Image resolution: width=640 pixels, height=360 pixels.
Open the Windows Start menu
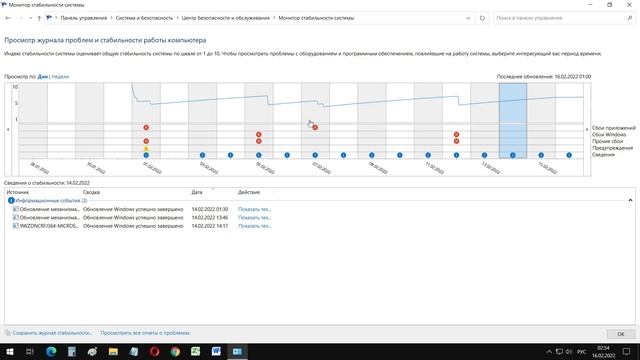(10, 351)
